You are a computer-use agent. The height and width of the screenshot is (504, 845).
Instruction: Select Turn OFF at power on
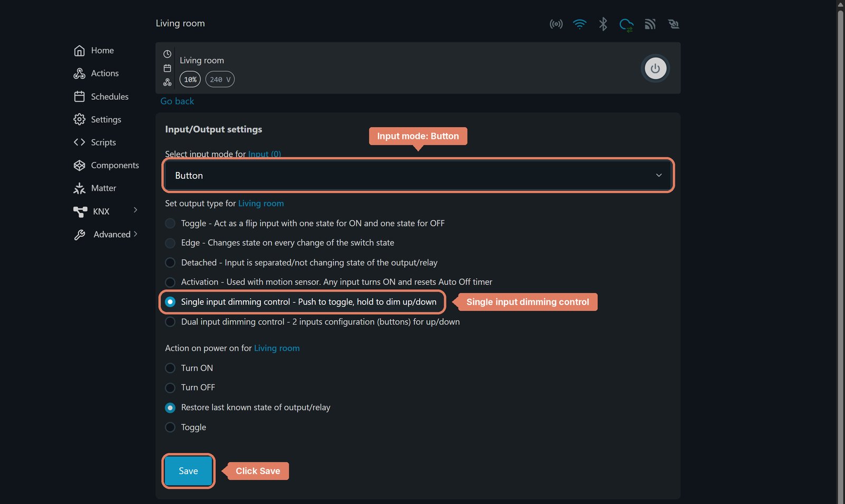pos(170,388)
